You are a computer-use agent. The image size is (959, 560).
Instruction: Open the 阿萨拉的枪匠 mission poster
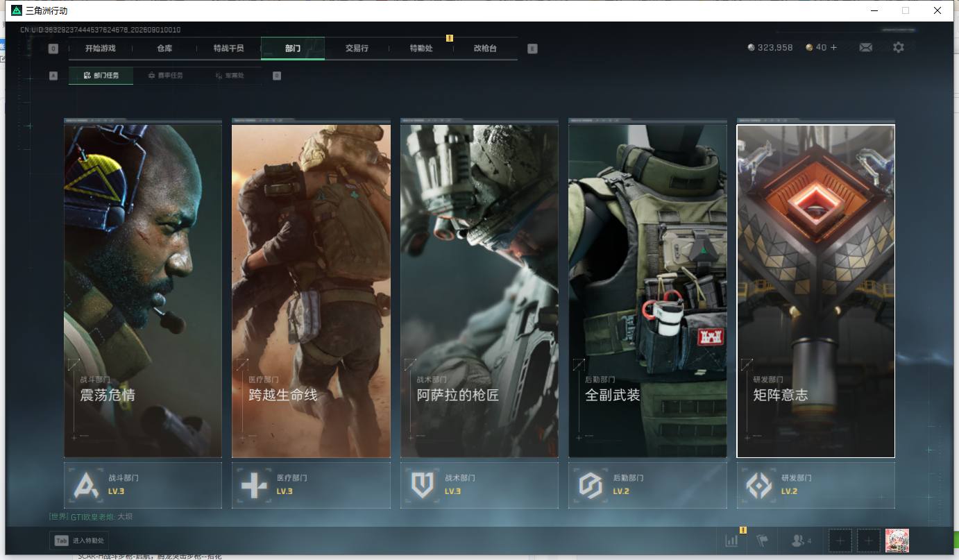[x=479, y=291]
